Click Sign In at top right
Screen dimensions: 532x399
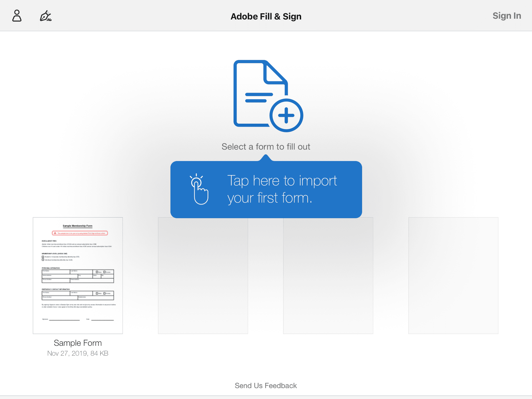pos(506,16)
